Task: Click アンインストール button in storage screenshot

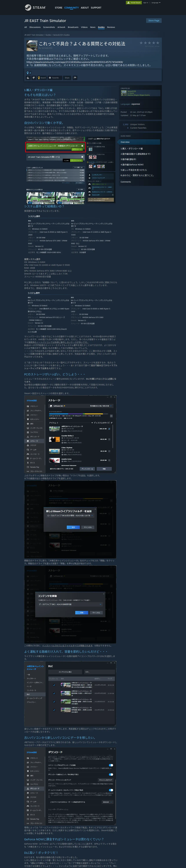Action: click(x=87, y=469)
